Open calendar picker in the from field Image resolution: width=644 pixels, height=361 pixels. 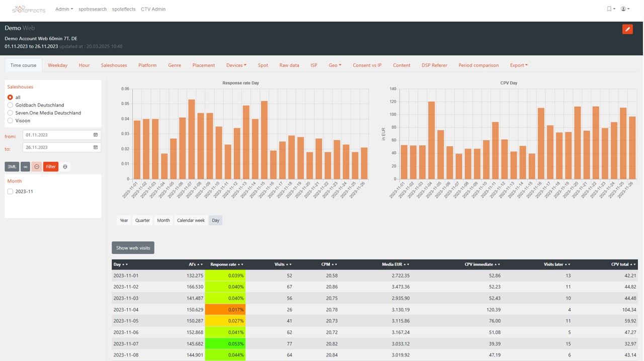[x=96, y=135]
